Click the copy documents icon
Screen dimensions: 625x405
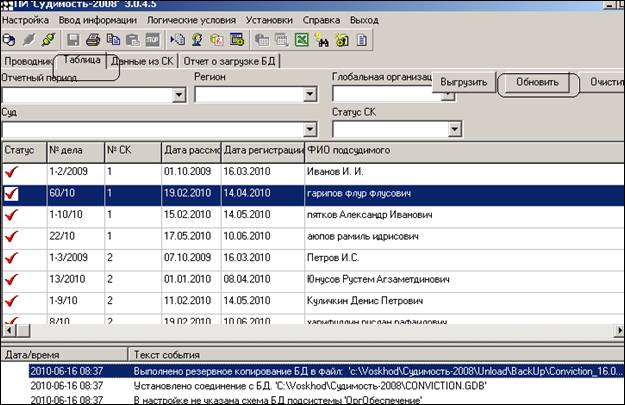pos(113,40)
